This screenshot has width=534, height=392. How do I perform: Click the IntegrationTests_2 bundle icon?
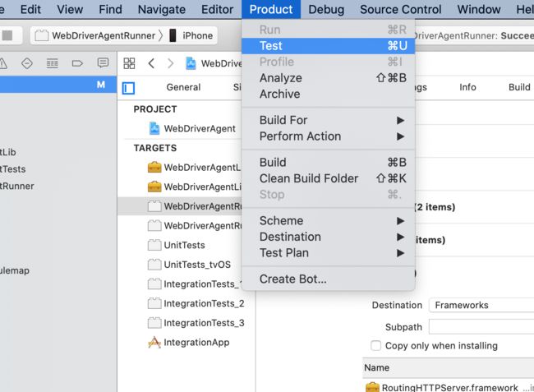154,303
